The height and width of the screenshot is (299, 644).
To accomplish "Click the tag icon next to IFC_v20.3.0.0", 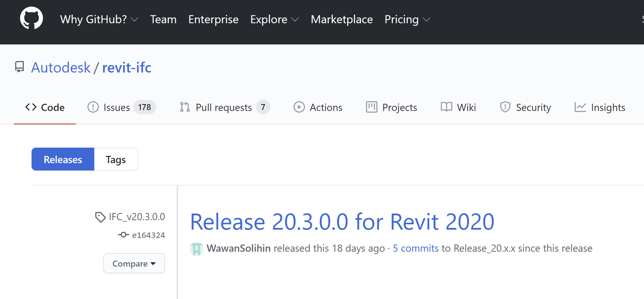I will [100, 217].
